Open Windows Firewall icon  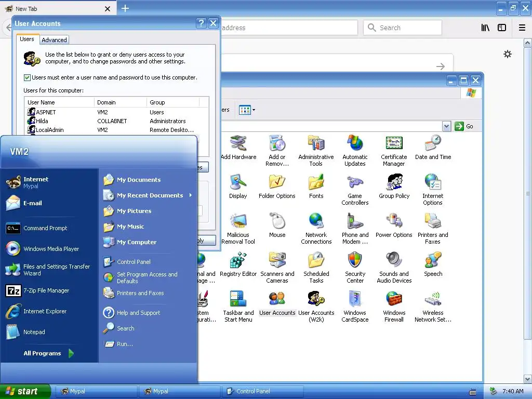click(x=394, y=307)
